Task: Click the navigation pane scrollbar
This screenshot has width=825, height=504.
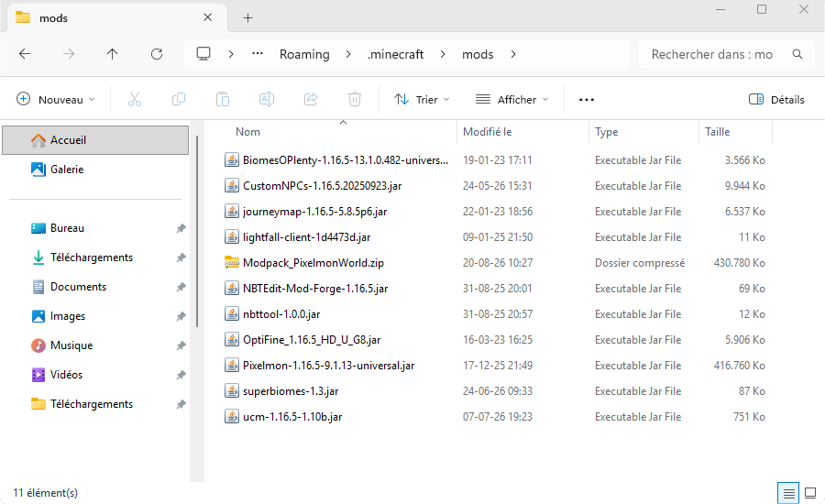Action: [197, 232]
